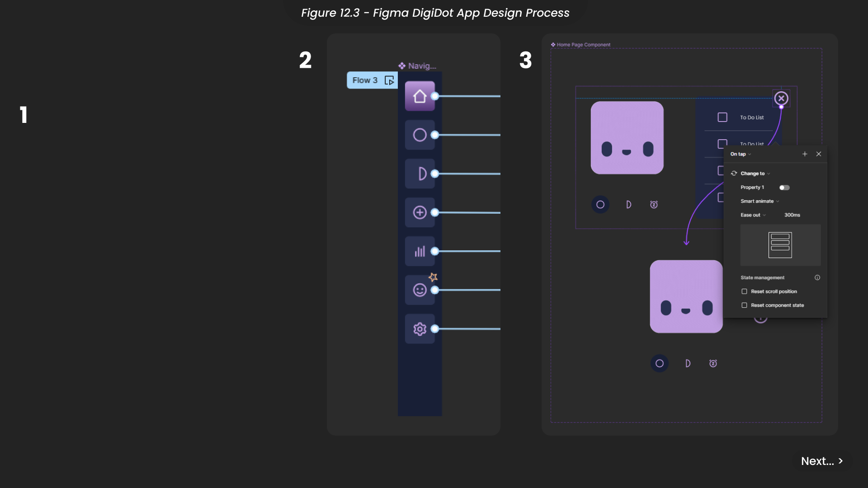Open the Change to action dropdown
The width and height of the screenshot is (868, 488).
click(755, 174)
